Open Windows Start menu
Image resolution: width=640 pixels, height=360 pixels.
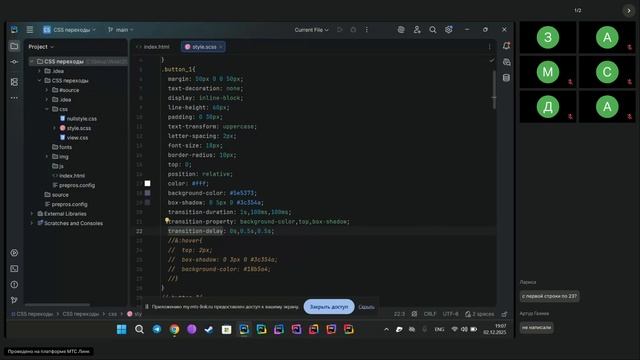(122, 329)
